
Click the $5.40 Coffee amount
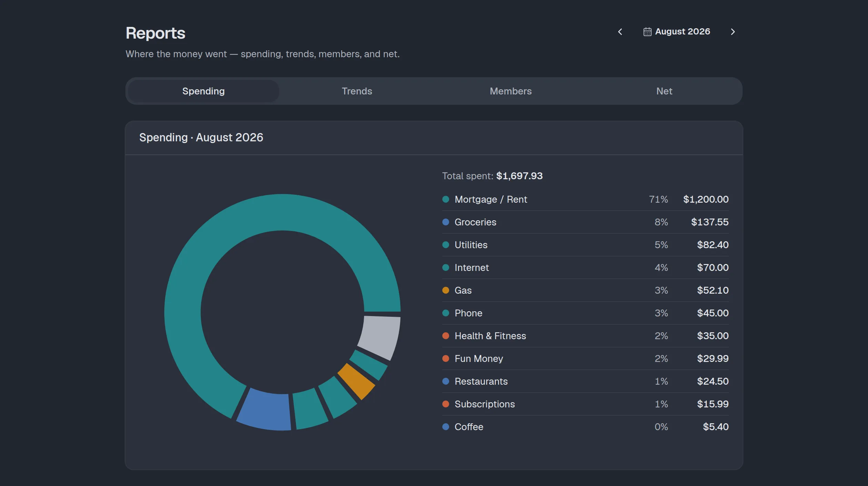click(x=716, y=427)
